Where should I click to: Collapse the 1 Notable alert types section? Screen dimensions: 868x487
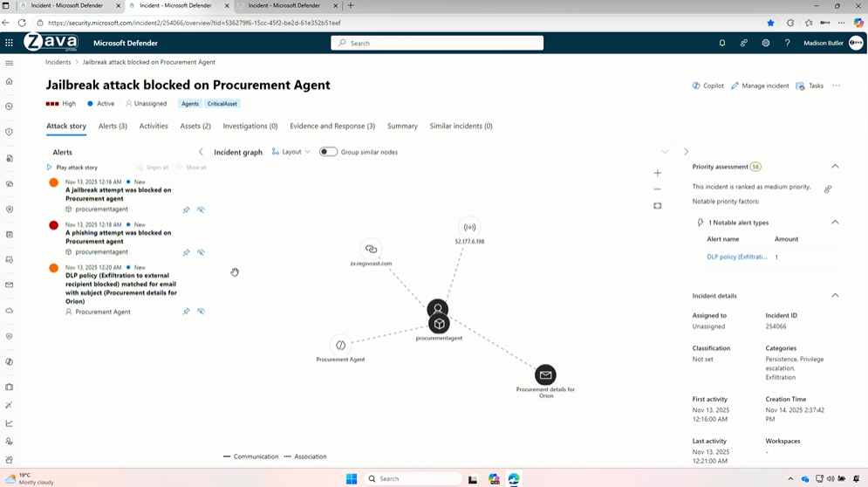(835, 223)
